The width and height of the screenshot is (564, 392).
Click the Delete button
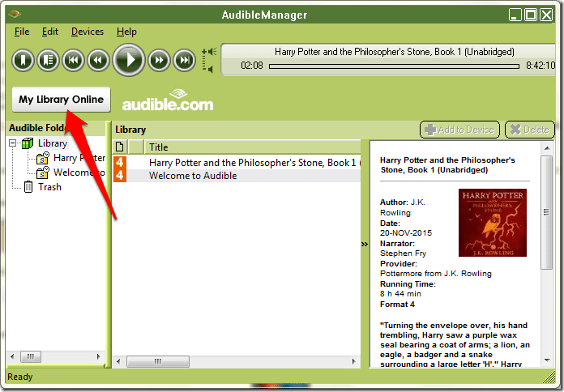(x=529, y=130)
